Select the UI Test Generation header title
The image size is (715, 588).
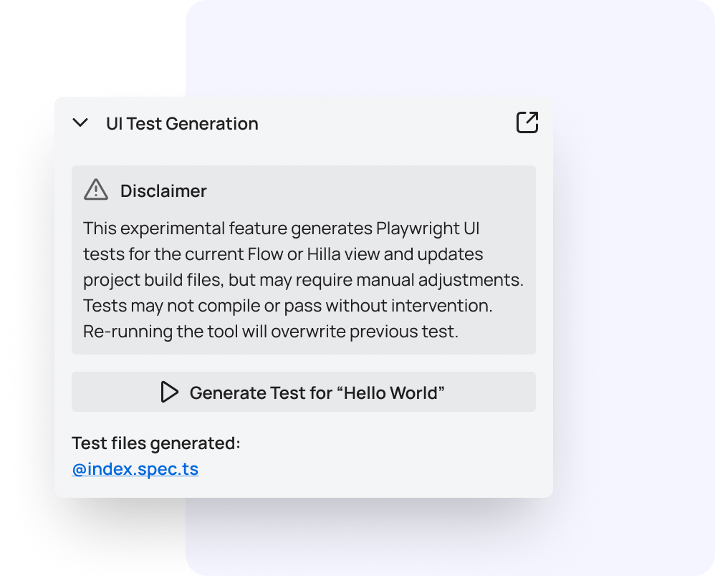182,123
